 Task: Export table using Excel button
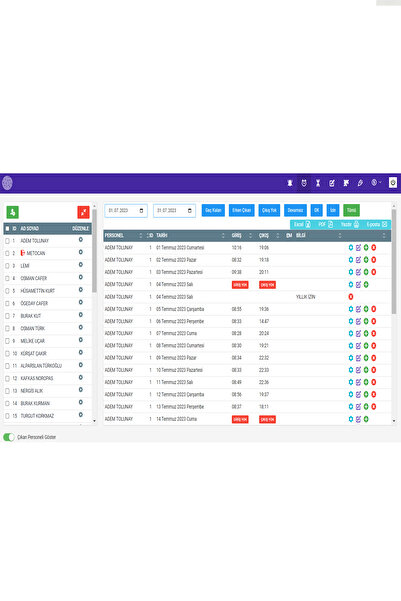(302, 225)
